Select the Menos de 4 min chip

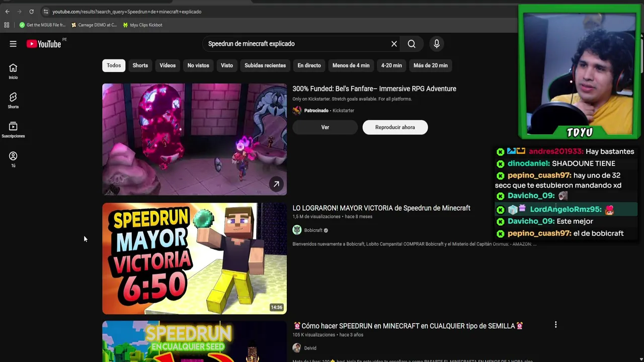coord(351,65)
